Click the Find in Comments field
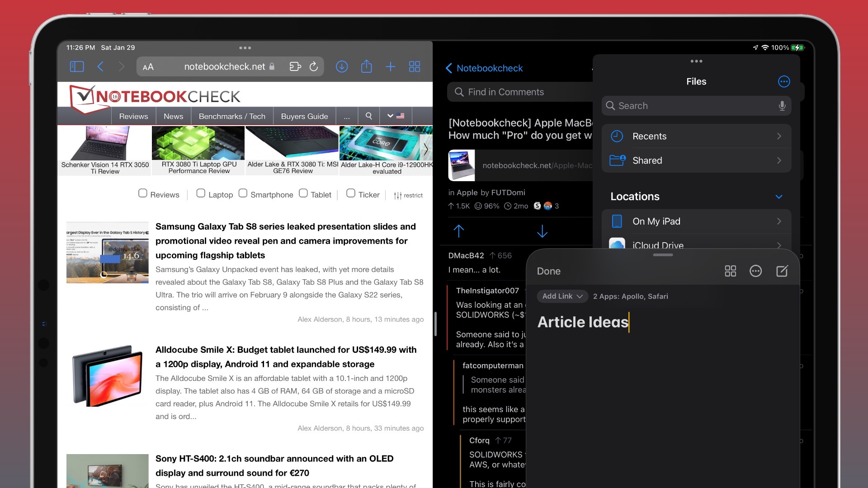The image size is (868, 488). [520, 92]
